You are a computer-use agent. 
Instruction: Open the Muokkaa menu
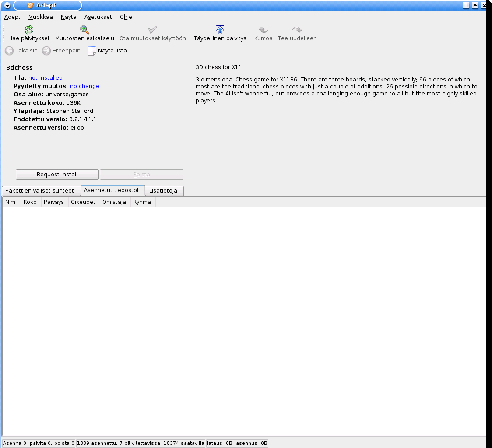41,17
